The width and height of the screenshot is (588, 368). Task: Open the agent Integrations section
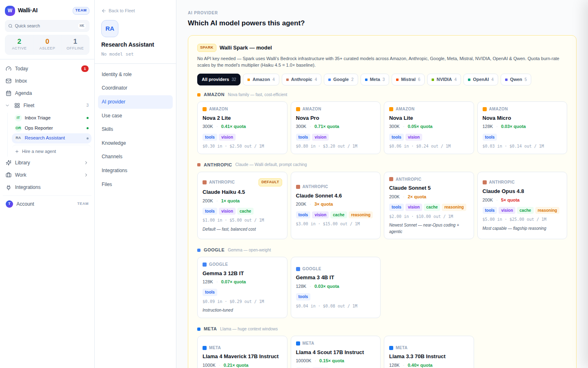click(135, 171)
